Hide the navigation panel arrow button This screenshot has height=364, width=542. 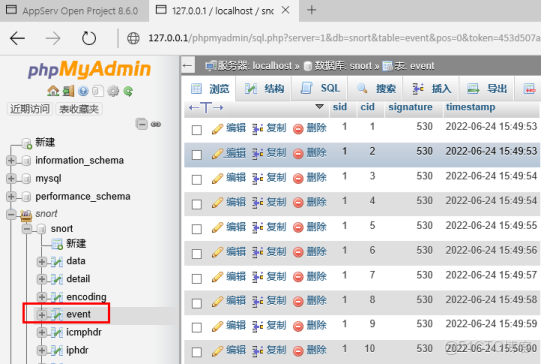pyautogui.click(x=187, y=65)
